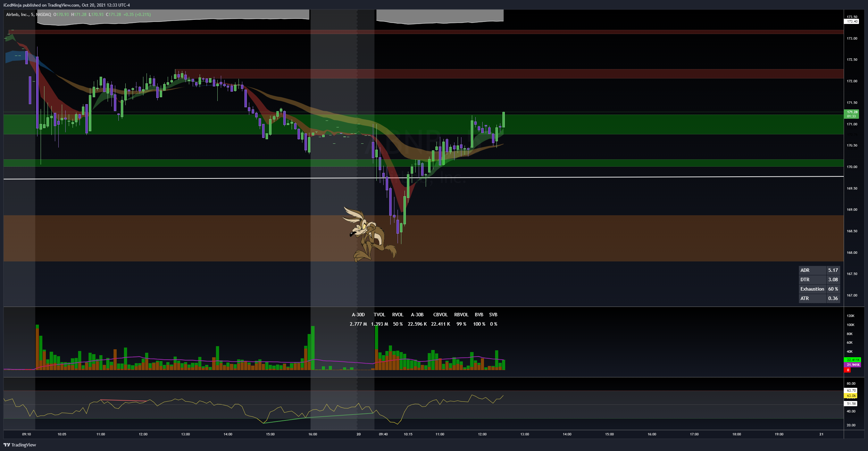Click the low value L170.93 in legend
Image resolution: width=868 pixels, height=451 pixels.
point(96,15)
